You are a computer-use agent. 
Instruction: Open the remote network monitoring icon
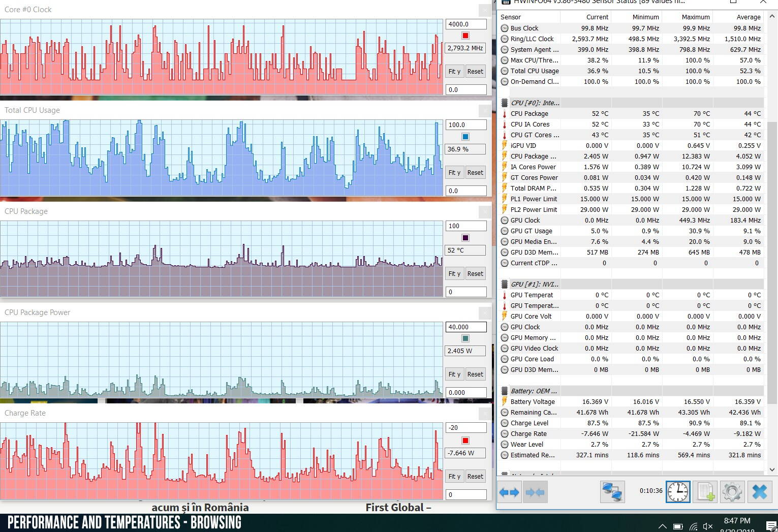coord(612,492)
